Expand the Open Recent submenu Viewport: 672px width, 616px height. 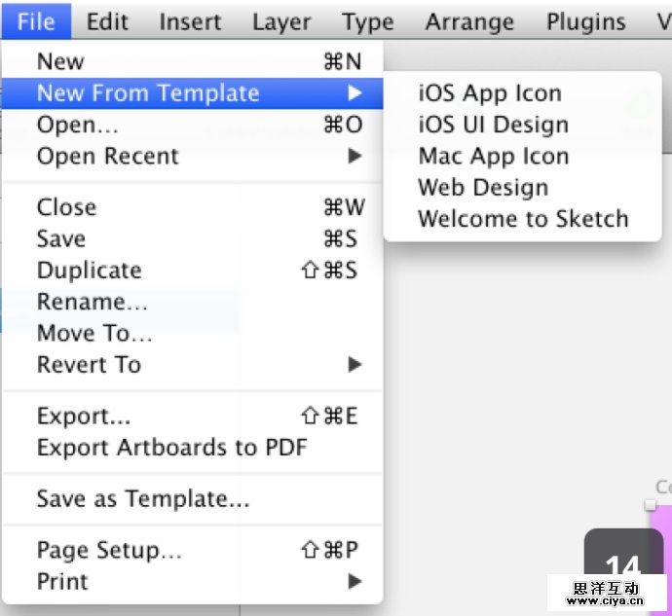(x=108, y=156)
